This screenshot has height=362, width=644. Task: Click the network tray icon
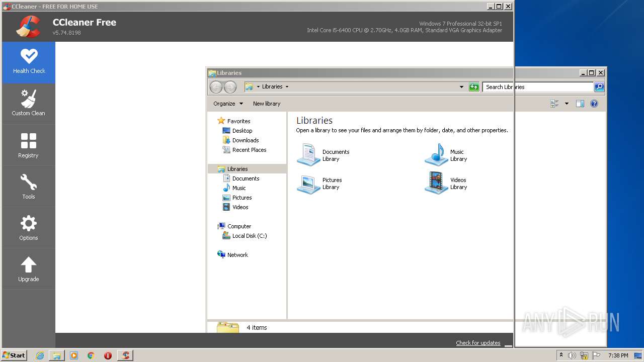pyautogui.click(x=584, y=355)
